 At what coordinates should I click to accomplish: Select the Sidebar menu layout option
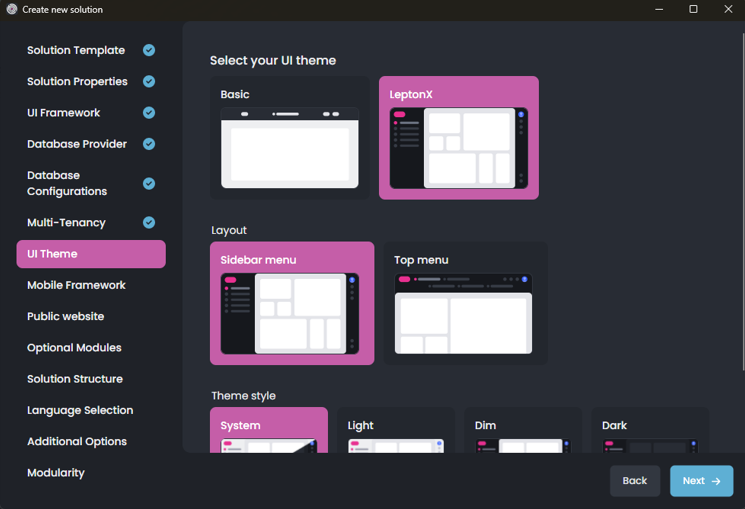click(x=292, y=303)
